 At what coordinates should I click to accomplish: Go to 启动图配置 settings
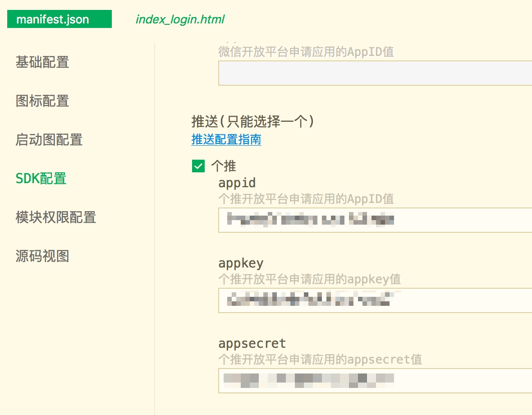49,140
